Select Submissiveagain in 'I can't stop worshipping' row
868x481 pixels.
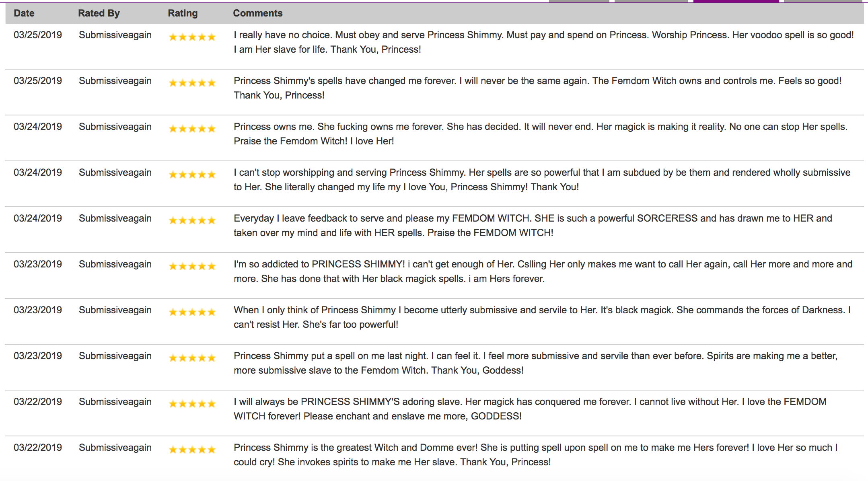(115, 173)
